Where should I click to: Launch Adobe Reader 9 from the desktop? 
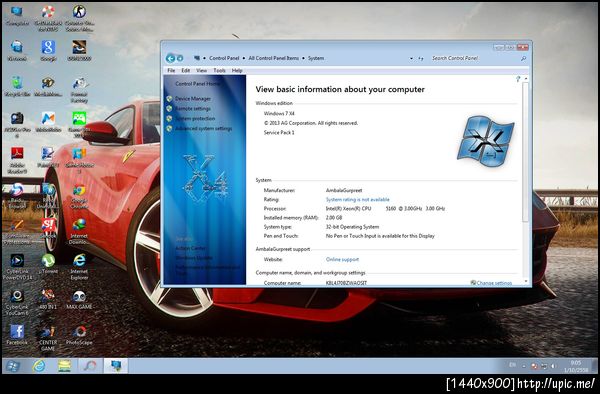17,160
